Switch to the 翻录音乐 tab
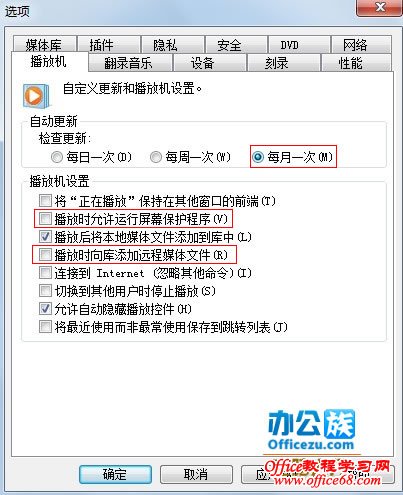The image size is (403, 495). (130, 63)
